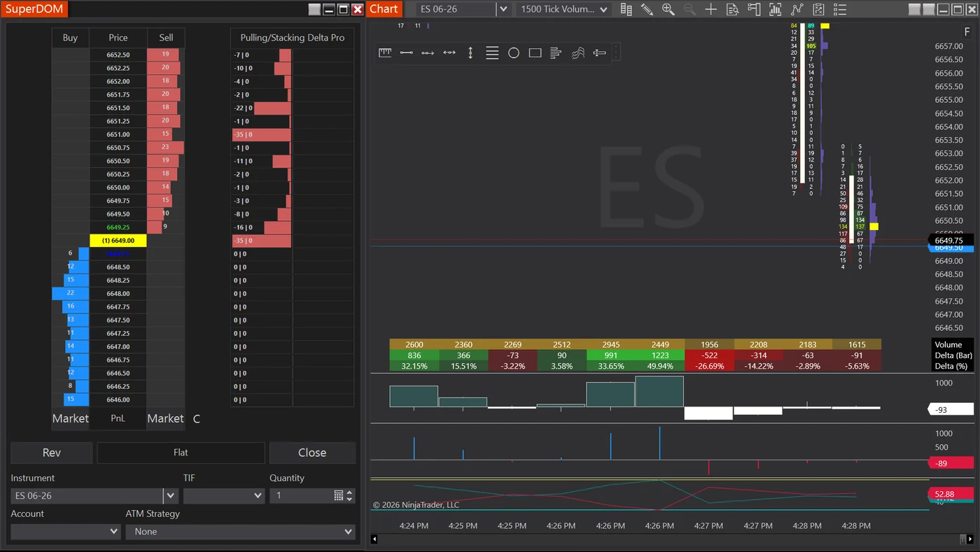The height and width of the screenshot is (552, 980).
Task: Expand the SuperDOM Instrument dropdown arrow
Action: coord(171,495)
